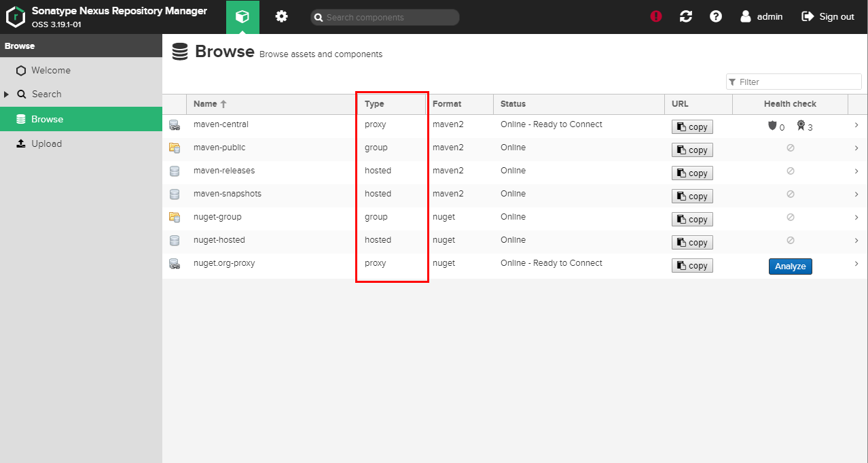Click maven-central status 'Online - Ready to Connect'
The width and height of the screenshot is (868, 463).
pyautogui.click(x=551, y=124)
